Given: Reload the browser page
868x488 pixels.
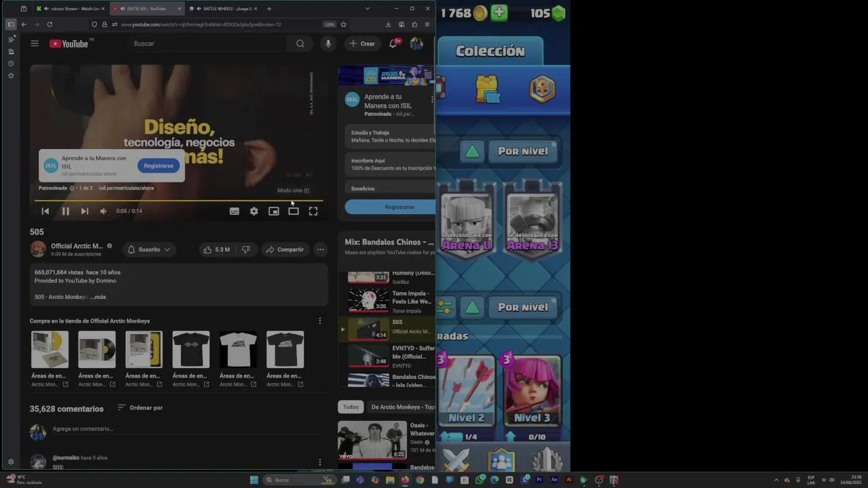Looking at the screenshot, I should 50,24.
